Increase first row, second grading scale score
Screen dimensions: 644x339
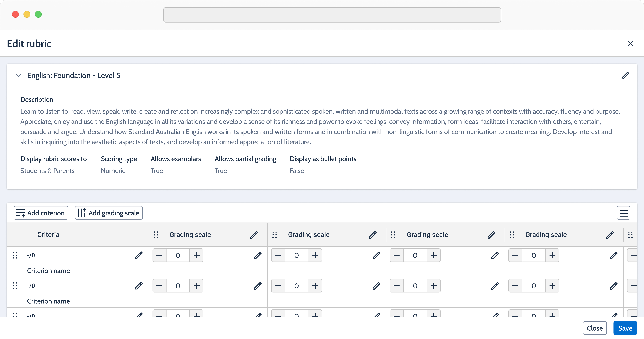coord(315,255)
